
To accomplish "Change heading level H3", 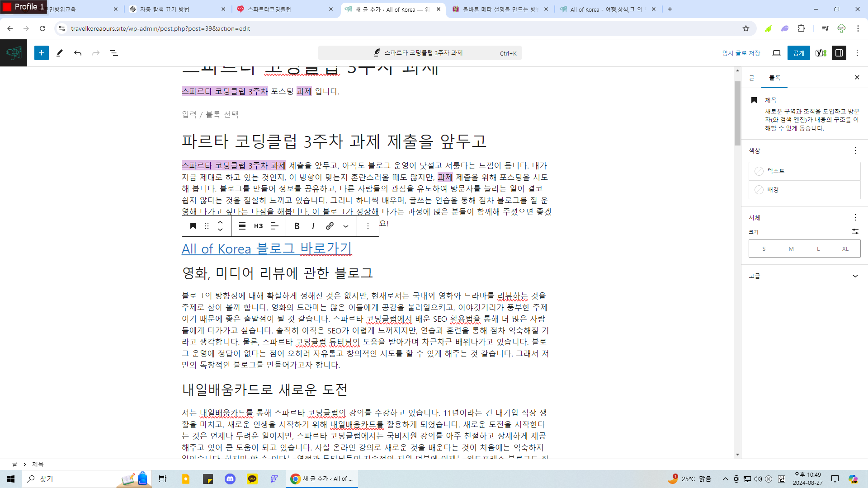I will tap(259, 226).
